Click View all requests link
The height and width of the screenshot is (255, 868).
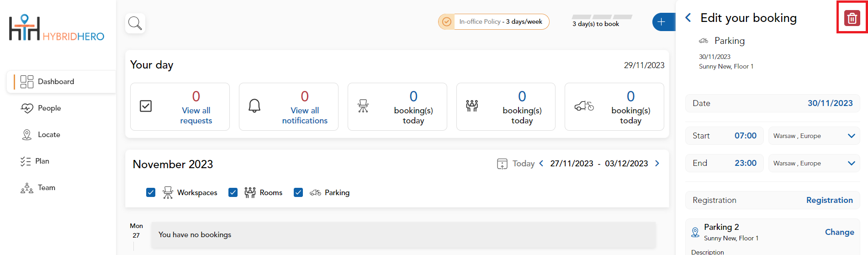point(196,116)
